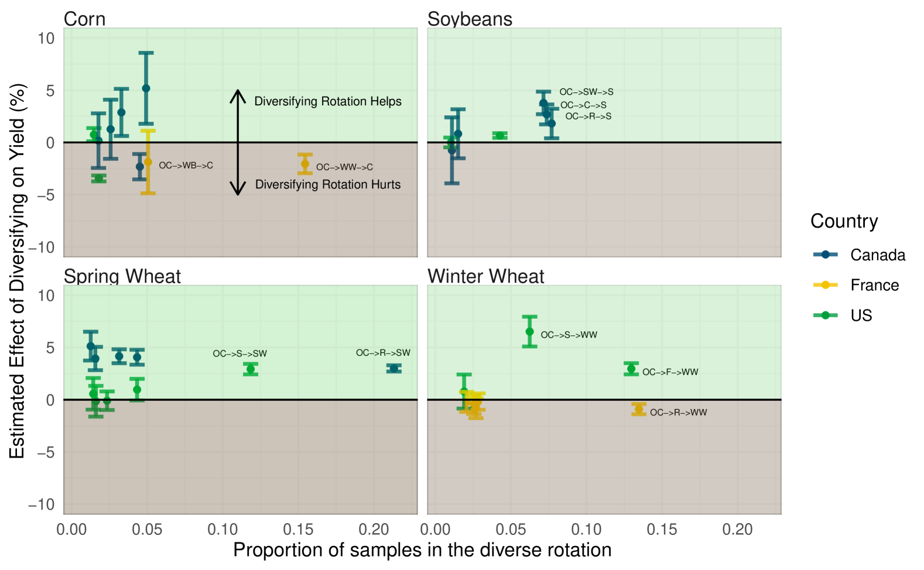Click the "Diversifying Rotation Helps" annotation
The width and height of the screenshot is (924, 570).
(328, 101)
